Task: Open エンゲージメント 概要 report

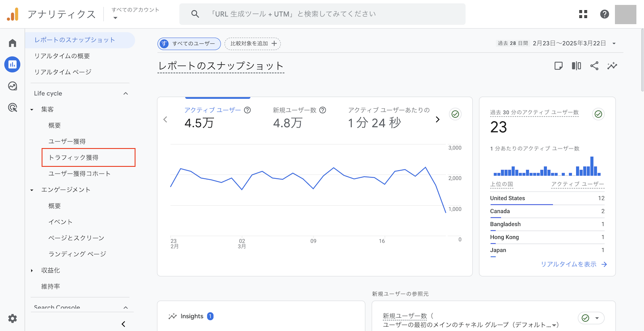Action: click(55, 206)
